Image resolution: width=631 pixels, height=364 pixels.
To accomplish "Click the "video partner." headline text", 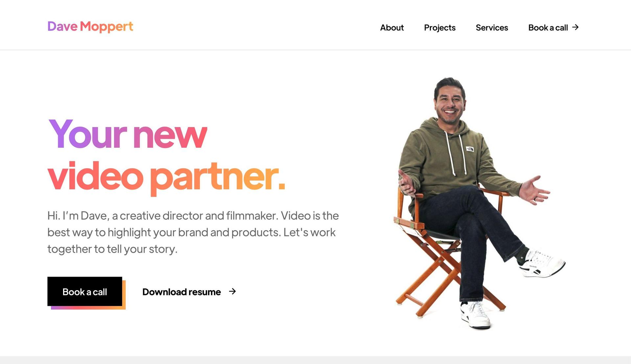I will [166, 177].
